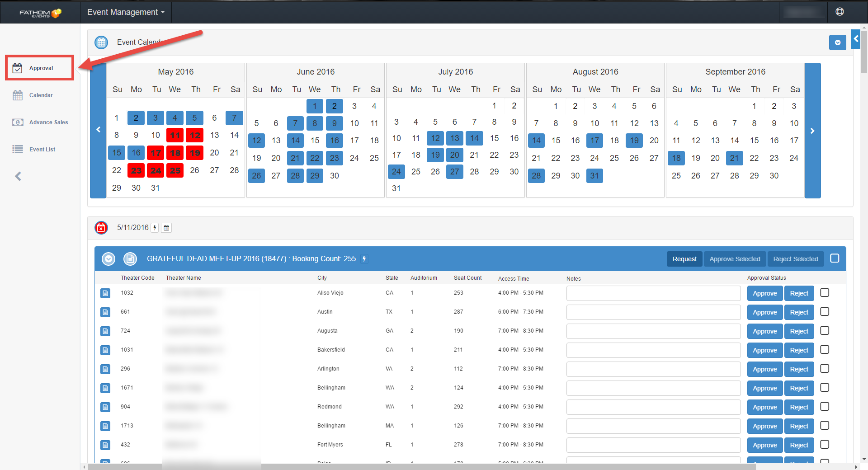Check the select-all checkbox in event header
868x470 pixels.
(835, 258)
